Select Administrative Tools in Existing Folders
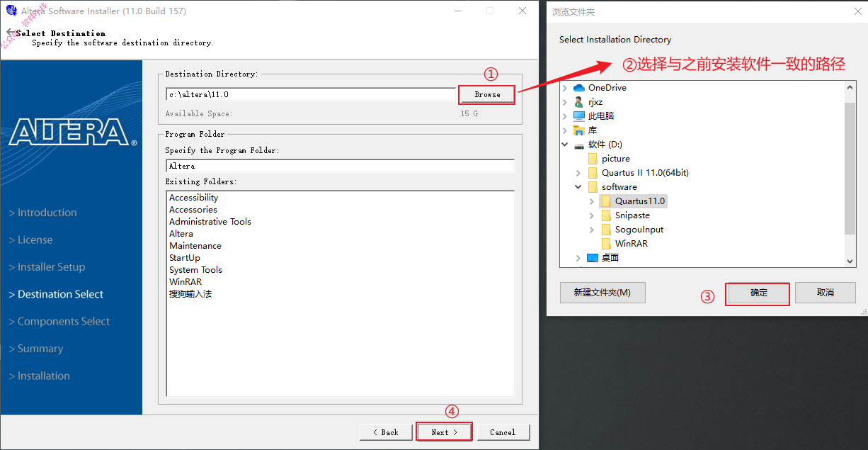The width and height of the screenshot is (868, 450). click(210, 222)
